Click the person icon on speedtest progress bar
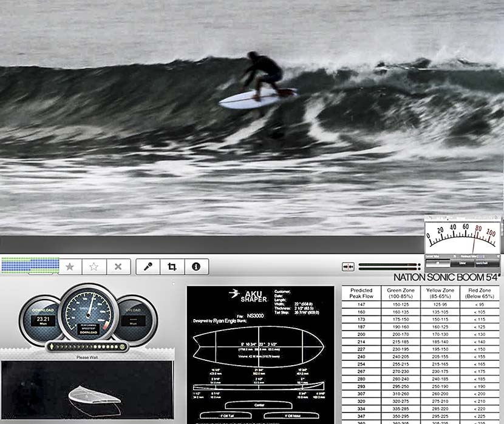This screenshot has height=424, width=504. pos(51,346)
